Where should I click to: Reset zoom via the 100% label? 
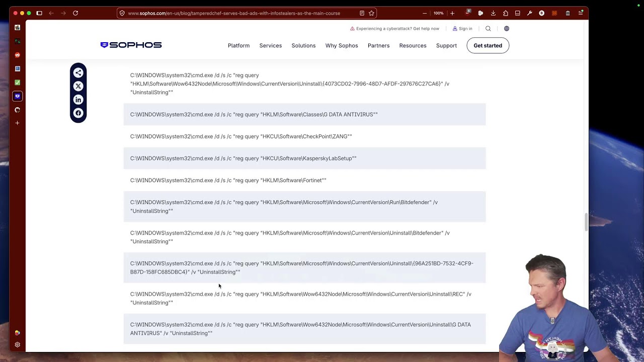click(438, 13)
